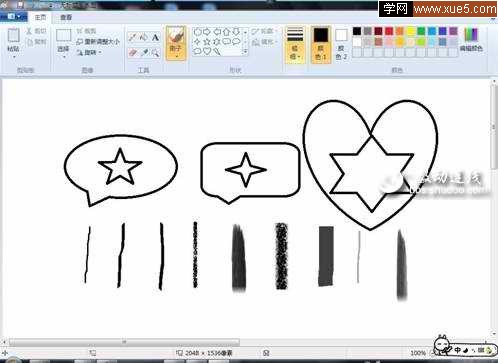Select the Pencil tool
The image size is (498, 363).
132,38
